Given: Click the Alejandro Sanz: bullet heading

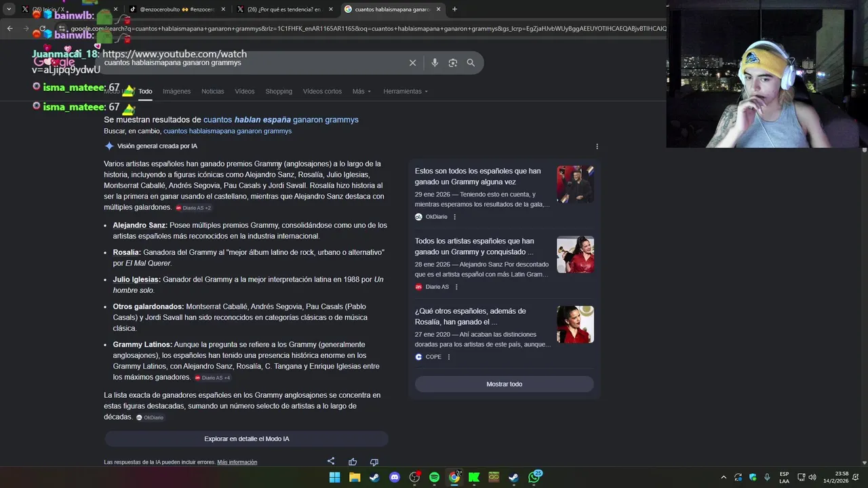Looking at the screenshot, I should [140, 225].
